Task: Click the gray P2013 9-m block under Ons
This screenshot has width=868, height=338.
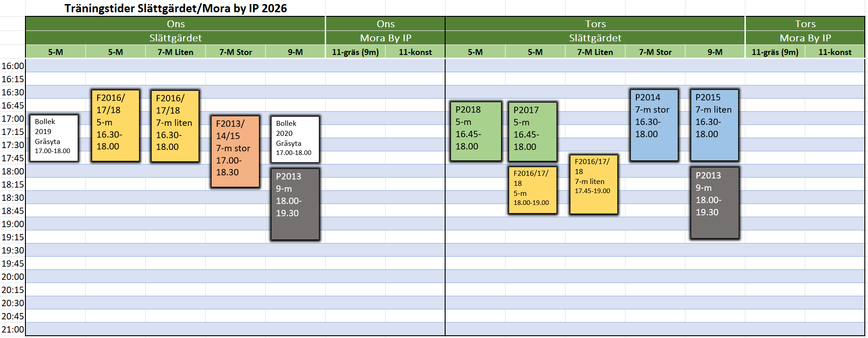Action: tap(295, 204)
